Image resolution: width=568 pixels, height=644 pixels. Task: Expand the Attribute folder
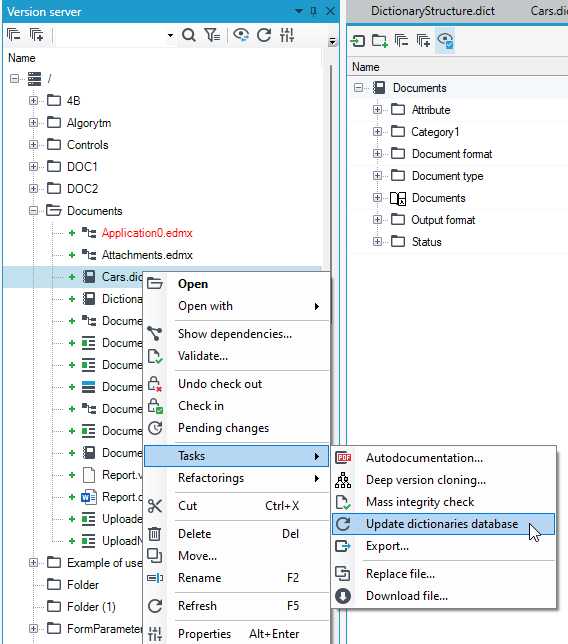(x=377, y=110)
